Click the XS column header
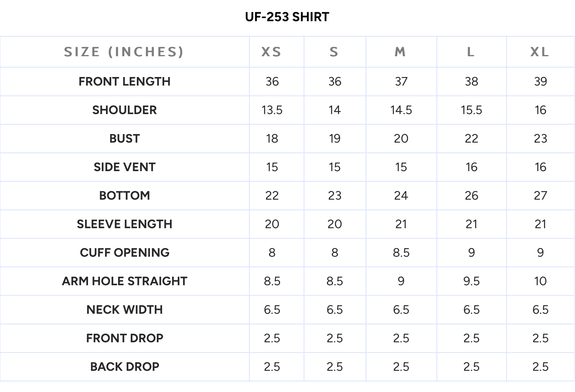Image resolution: width=575 pixels, height=392 pixels. [x=271, y=52]
